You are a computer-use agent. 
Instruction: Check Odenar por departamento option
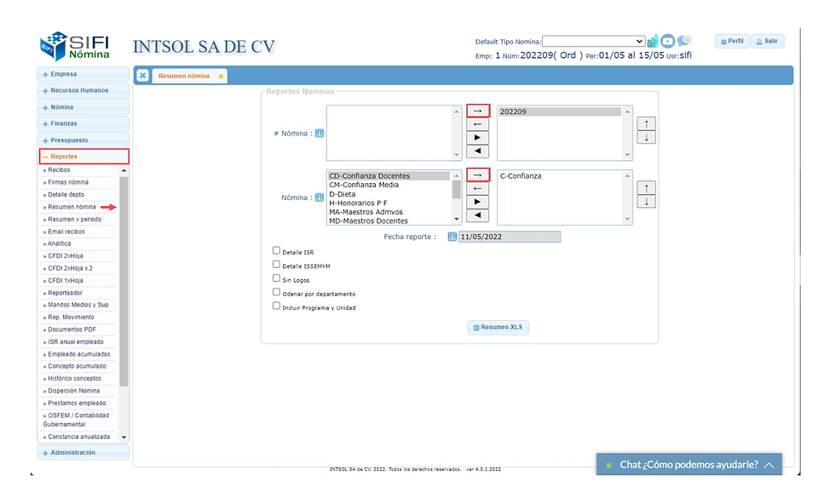276,292
